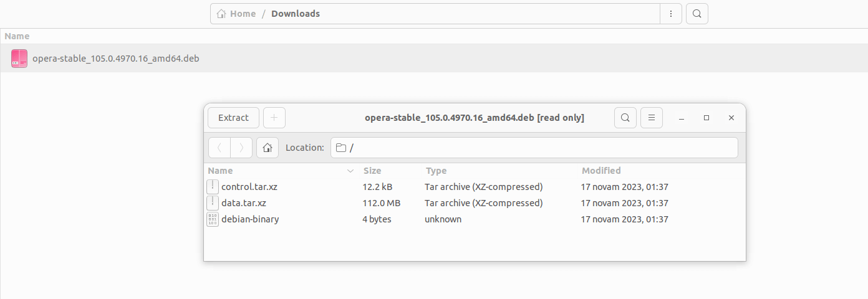
Task: Go forward using the right arrow
Action: 241,148
